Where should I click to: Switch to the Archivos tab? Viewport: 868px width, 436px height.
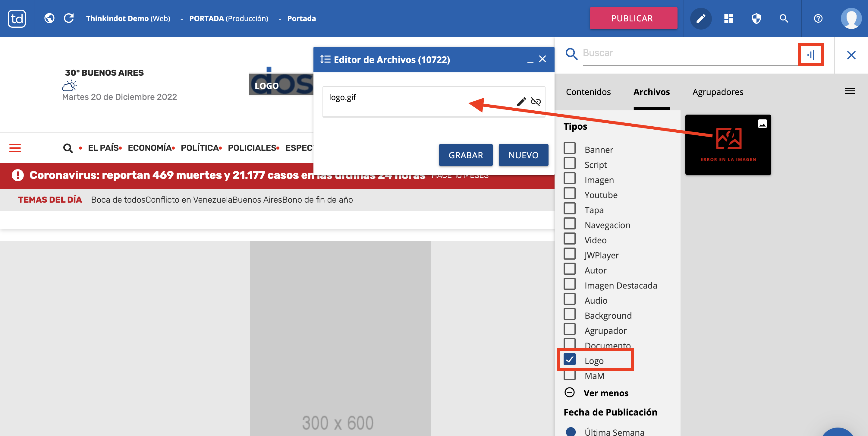[x=651, y=92]
